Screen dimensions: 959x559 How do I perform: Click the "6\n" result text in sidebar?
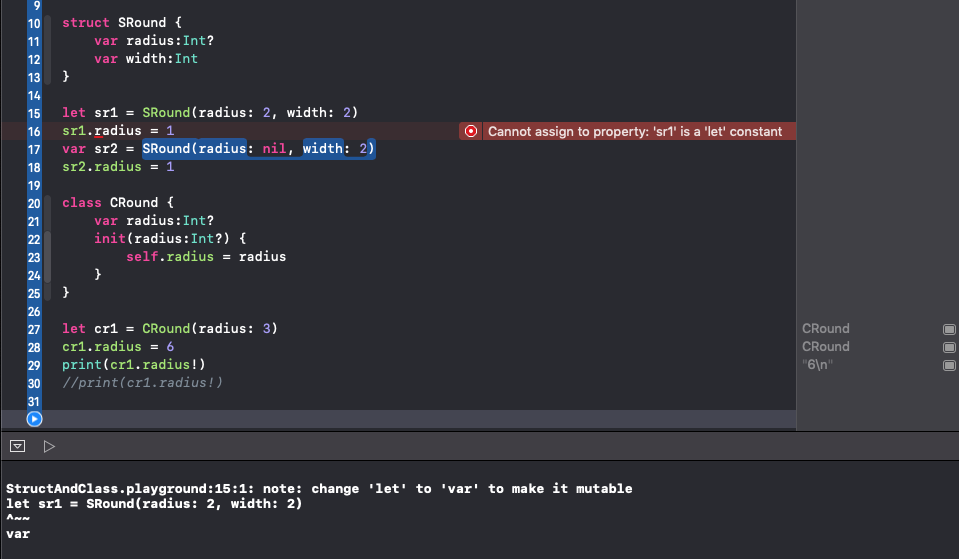818,365
